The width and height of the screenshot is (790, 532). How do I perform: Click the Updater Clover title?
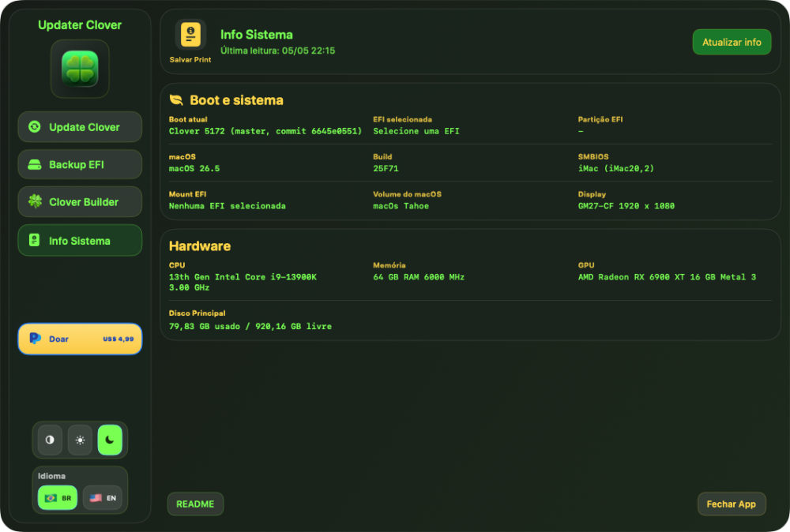coord(80,25)
